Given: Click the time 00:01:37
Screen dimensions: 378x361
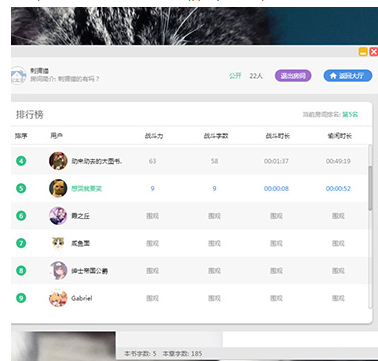Looking at the screenshot, I should (x=276, y=161).
